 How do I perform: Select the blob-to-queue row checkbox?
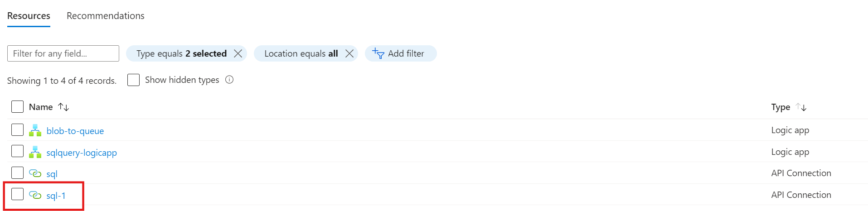click(x=17, y=130)
